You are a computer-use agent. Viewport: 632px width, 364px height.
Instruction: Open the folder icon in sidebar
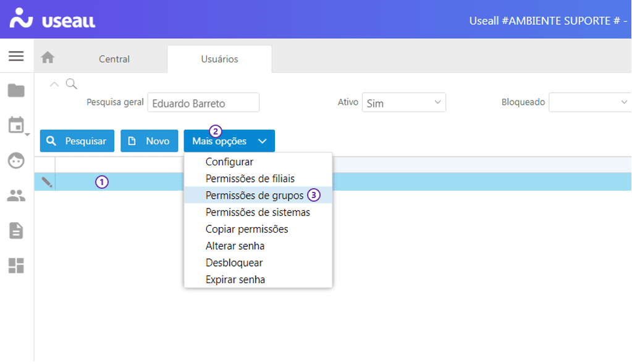16,91
